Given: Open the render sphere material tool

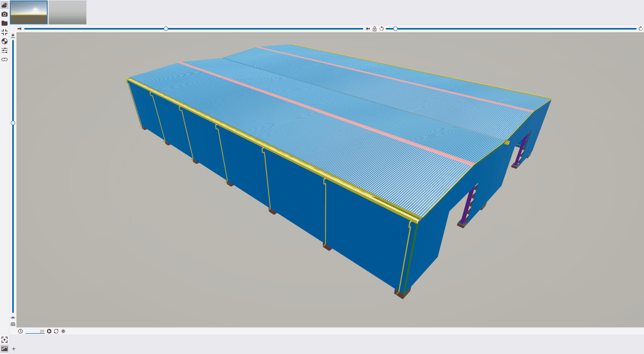Looking at the screenshot, I should click(5, 42).
